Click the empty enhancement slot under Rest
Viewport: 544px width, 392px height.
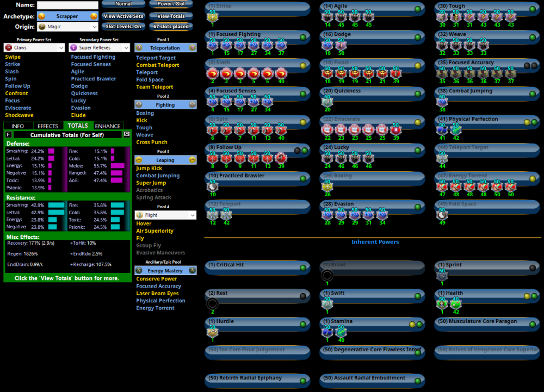click(213, 304)
